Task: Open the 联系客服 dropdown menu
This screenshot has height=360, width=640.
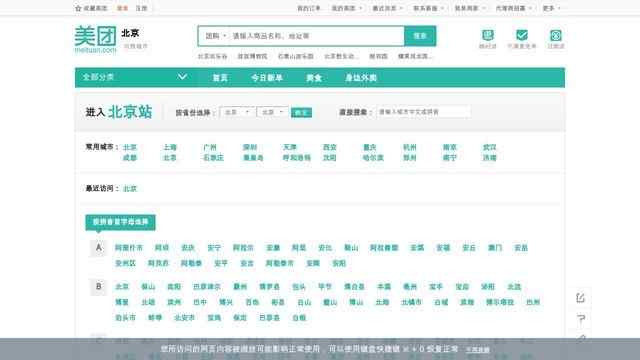Action: point(428,8)
